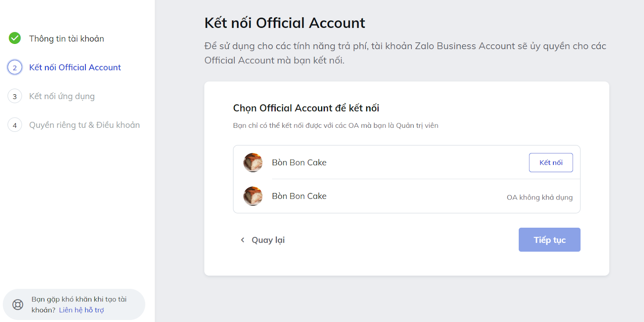The image size is (644, 322).
Task: Click the second Bòn Bon Cake name
Action: pyautogui.click(x=299, y=196)
